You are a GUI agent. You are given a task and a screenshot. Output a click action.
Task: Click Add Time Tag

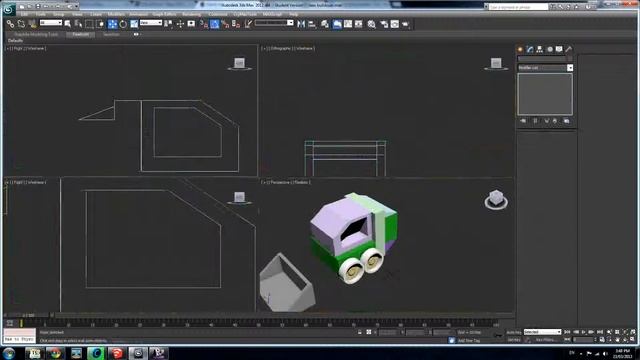469,340
